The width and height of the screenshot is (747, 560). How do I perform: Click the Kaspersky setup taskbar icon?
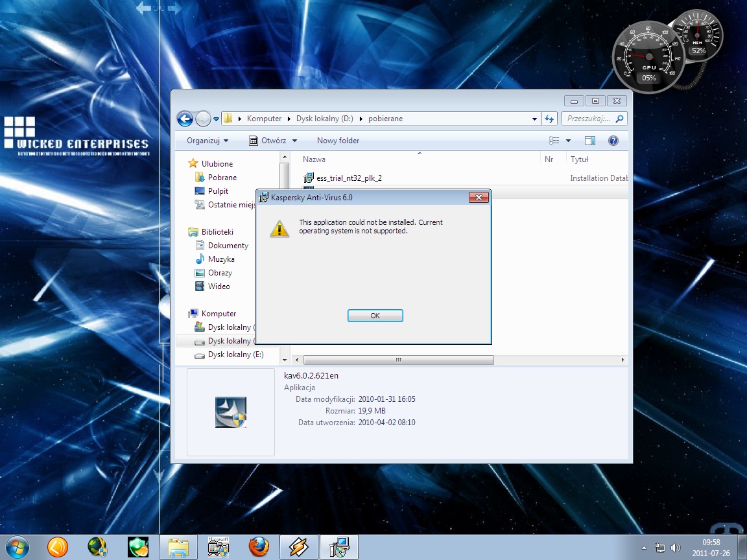coord(339,547)
